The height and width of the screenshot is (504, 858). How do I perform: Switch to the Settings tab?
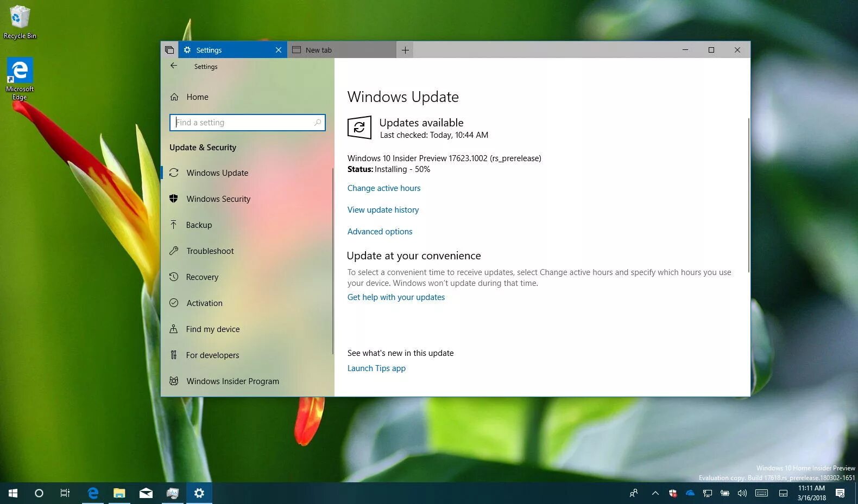(x=233, y=50)
